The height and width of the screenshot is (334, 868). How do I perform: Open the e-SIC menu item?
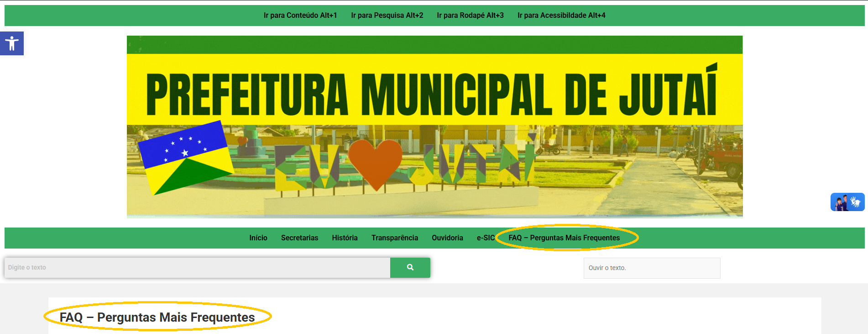(485, 238)
